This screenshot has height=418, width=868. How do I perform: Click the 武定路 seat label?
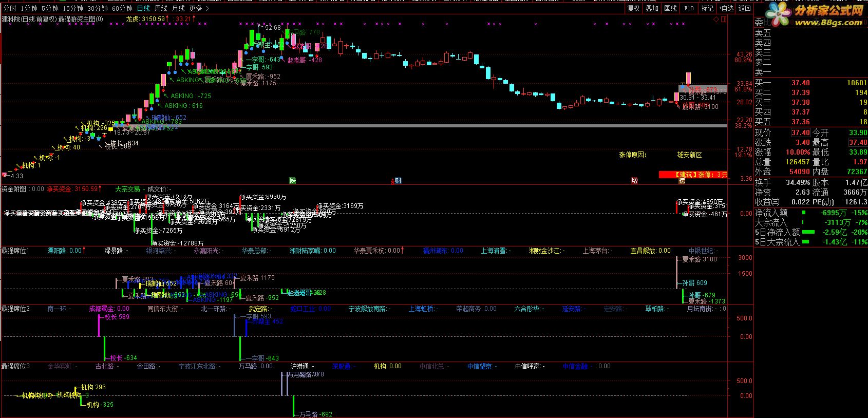tap(258, 309)
